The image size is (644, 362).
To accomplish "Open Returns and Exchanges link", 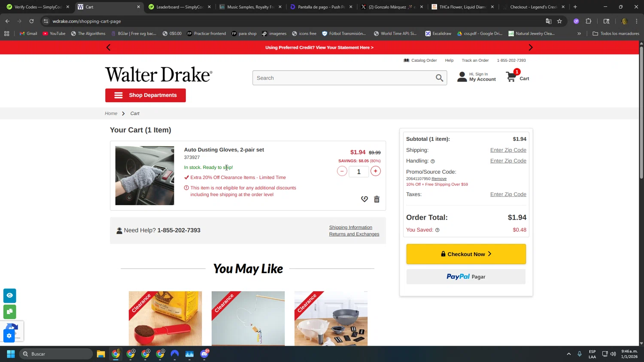I will tap(354, 234).
